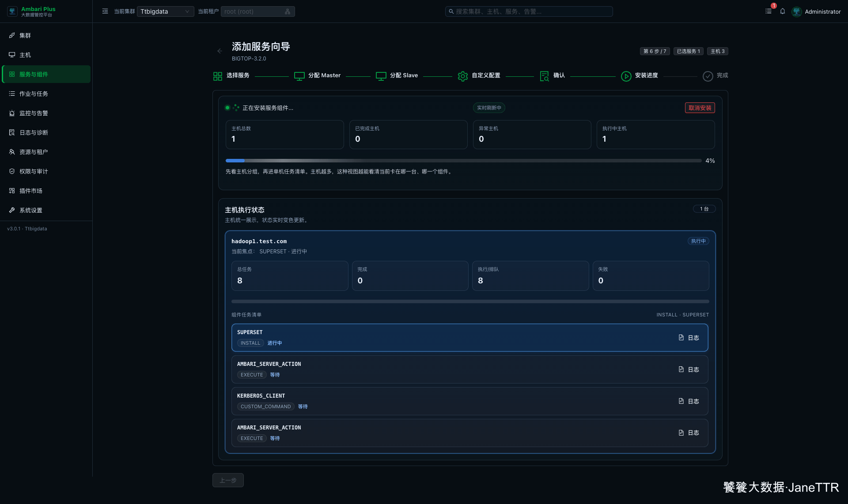Click the 主机 3 badge
This screenshot has height=504, width=848.
(x=717, y=51)
